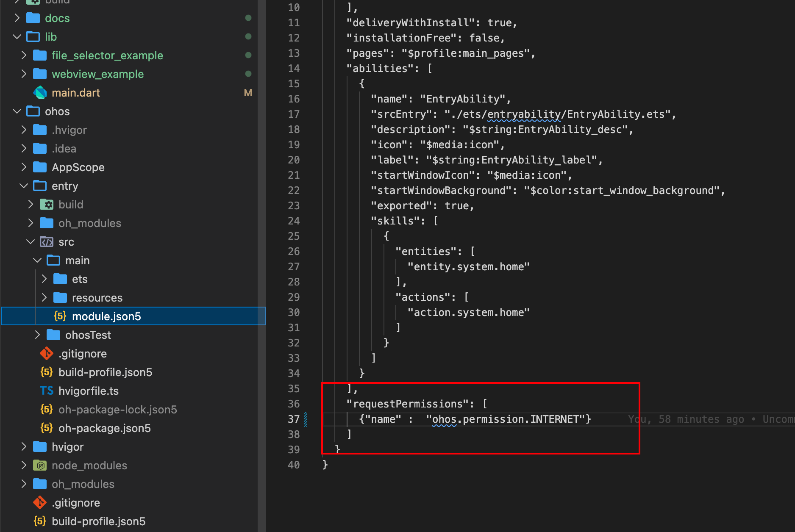Click the git icon of .gitignore under entry

click(47, 353)
